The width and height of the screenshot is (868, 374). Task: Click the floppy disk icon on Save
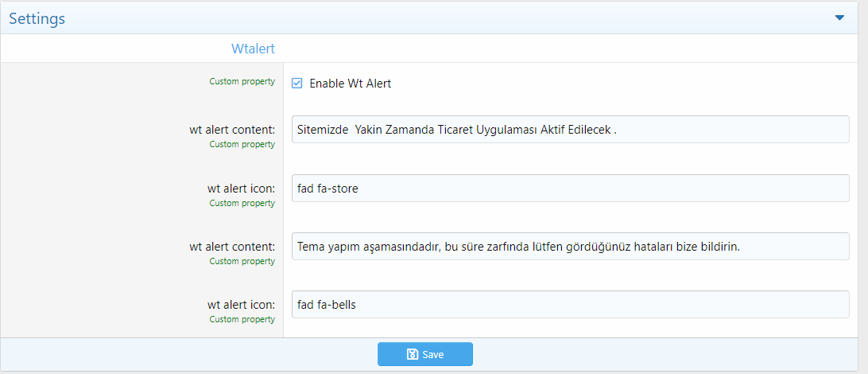coord(412,354)
